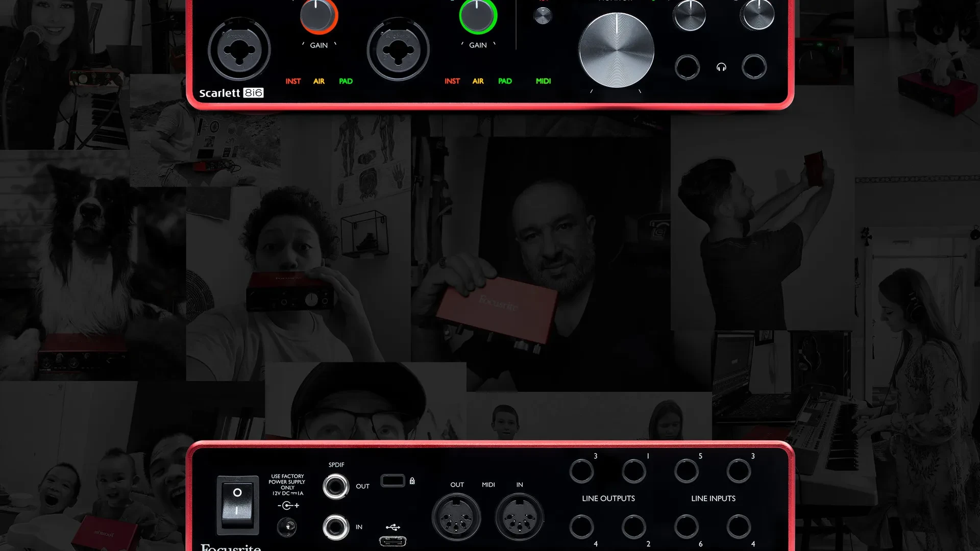The image size is (980, 551).
Task: Open the photo of the man in cap and glasses
Action: [x=365, y=401]
